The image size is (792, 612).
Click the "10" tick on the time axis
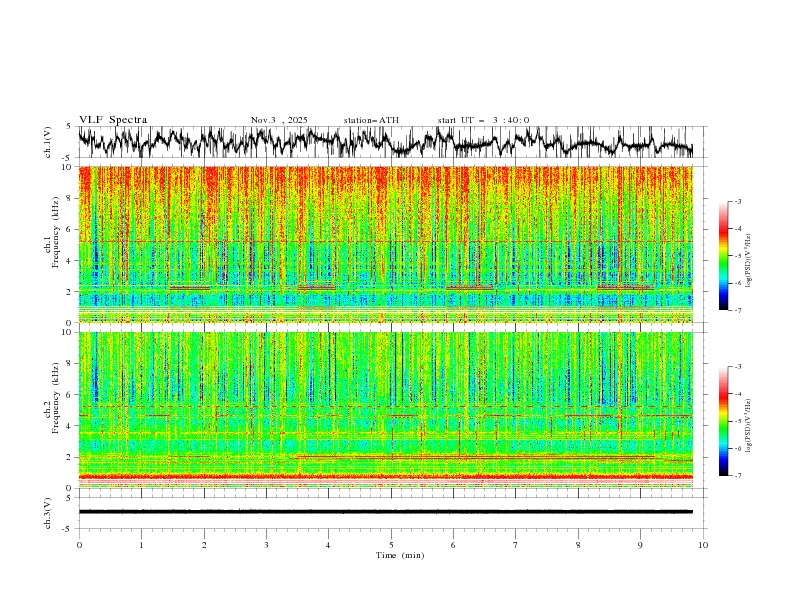[x=703, y=545]
